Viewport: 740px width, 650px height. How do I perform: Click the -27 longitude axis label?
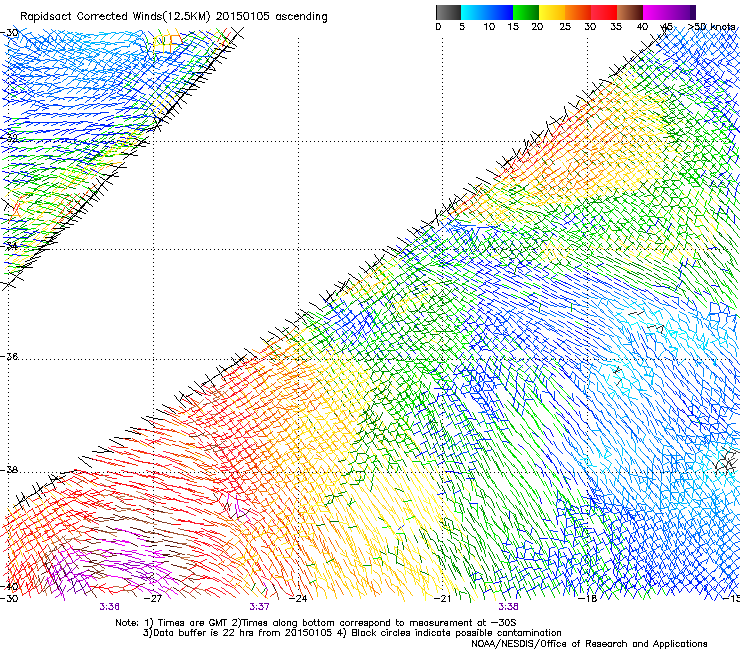153,599
